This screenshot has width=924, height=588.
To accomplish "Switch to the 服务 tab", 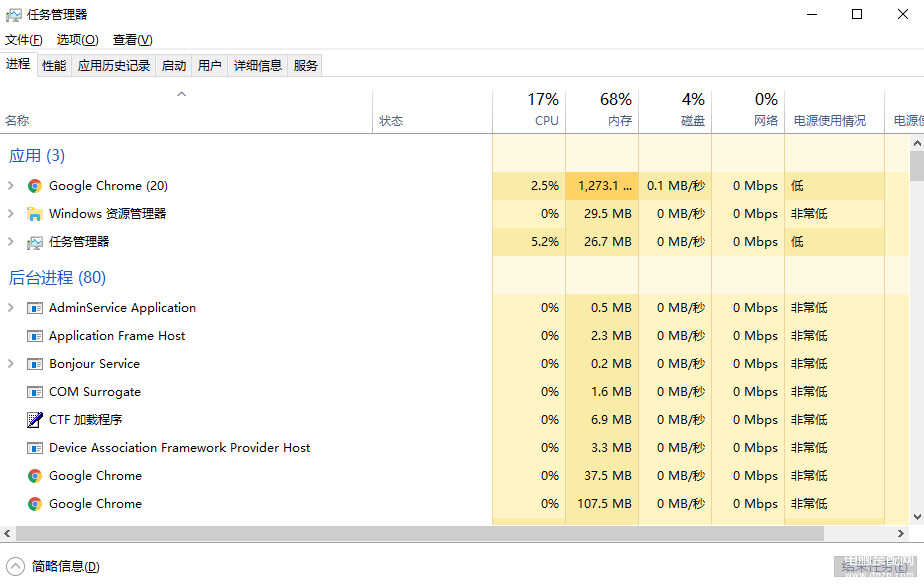I will pyautogui.click(x=305, y=65).
